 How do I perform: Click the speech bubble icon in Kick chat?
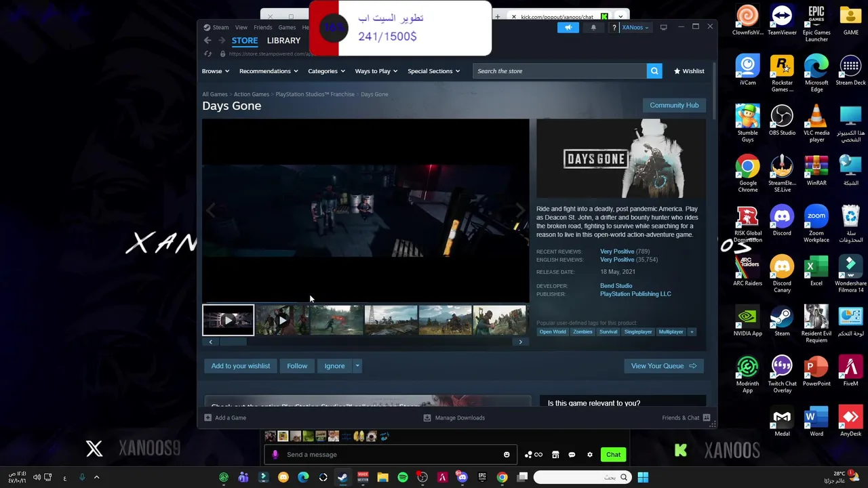(572, 455)
